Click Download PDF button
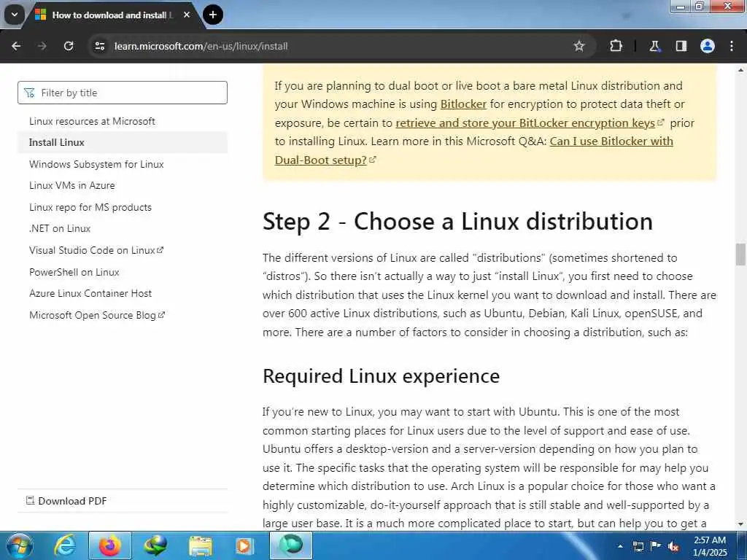 point(66,500)
